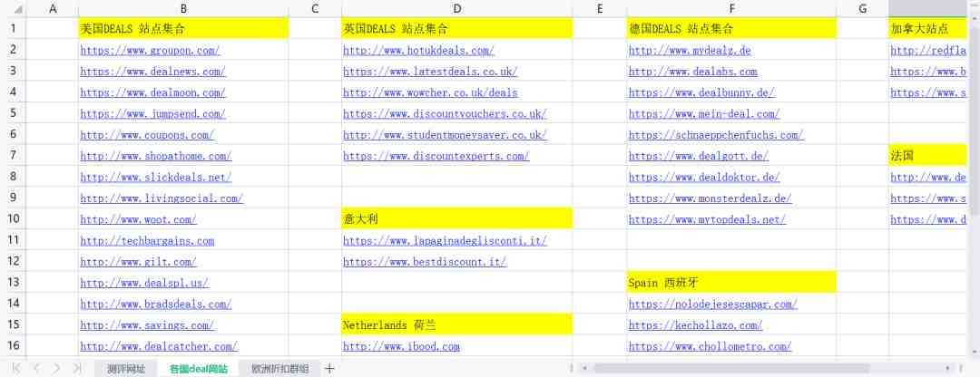The height and width of the screenshot is (377, 980).
Task: Open the groupon.com link
Action: (150, 51)
